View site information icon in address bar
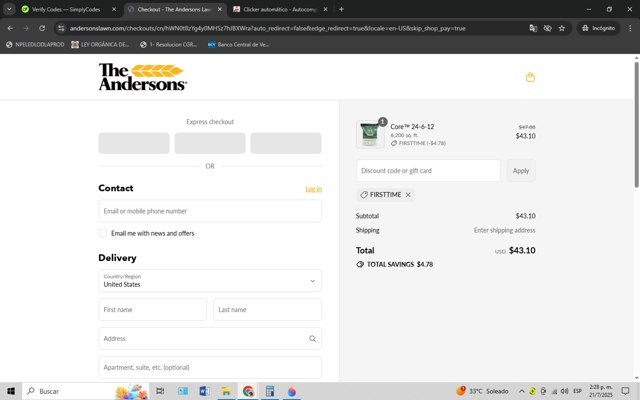This screenshot has width=640, height=400. point(61,28)
